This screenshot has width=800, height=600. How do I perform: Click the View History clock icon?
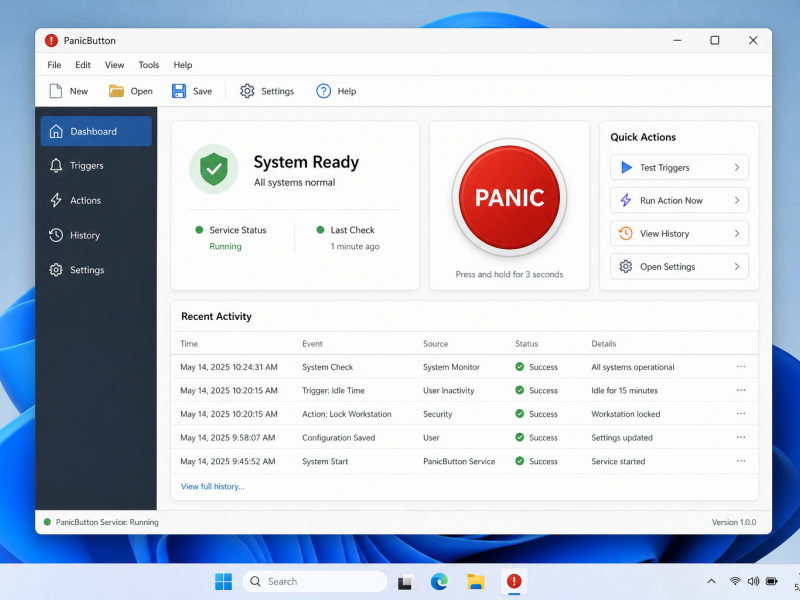(626, 234)
